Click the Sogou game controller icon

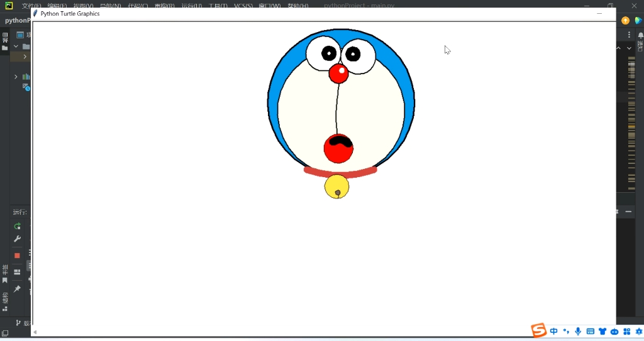point(614,332)
